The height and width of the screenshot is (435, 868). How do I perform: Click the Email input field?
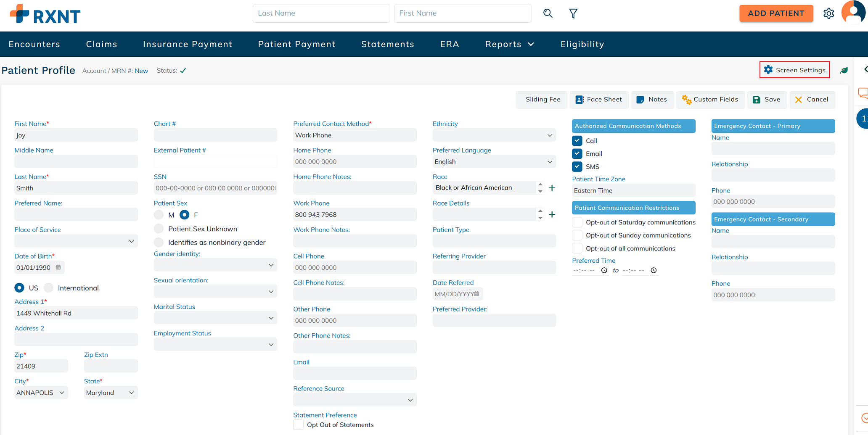(355, 373)
